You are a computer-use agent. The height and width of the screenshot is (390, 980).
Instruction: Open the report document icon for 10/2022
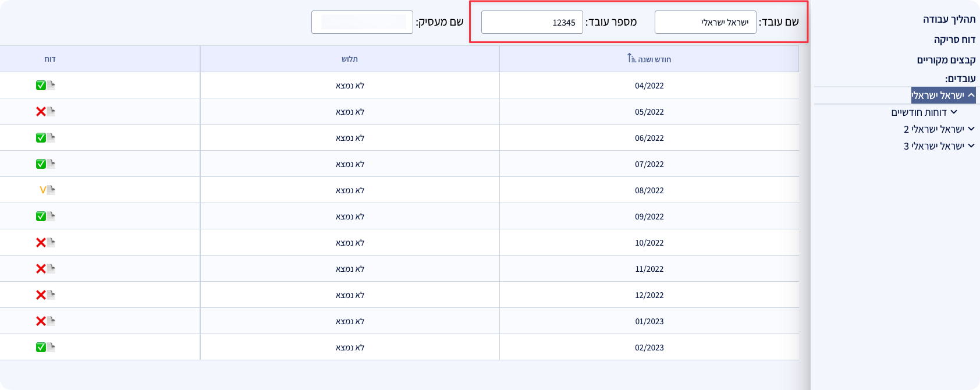tap(51, 242)
